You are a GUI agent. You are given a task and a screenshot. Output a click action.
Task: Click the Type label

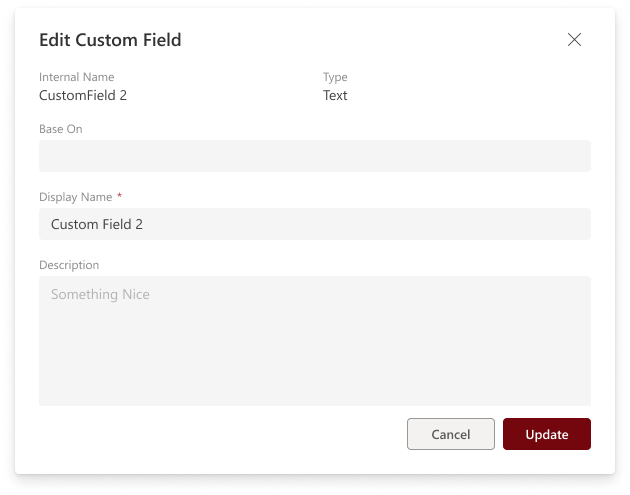coord(335,77)
